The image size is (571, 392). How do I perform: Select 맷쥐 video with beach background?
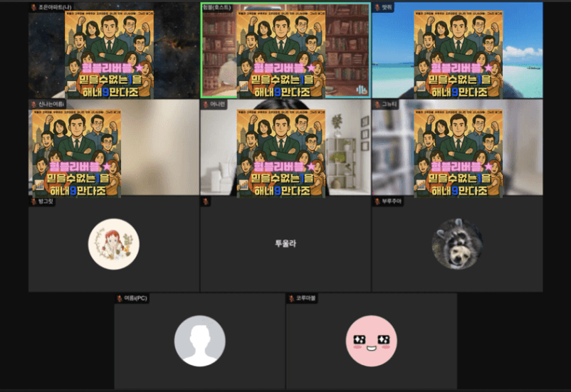(x=457, y=51)
